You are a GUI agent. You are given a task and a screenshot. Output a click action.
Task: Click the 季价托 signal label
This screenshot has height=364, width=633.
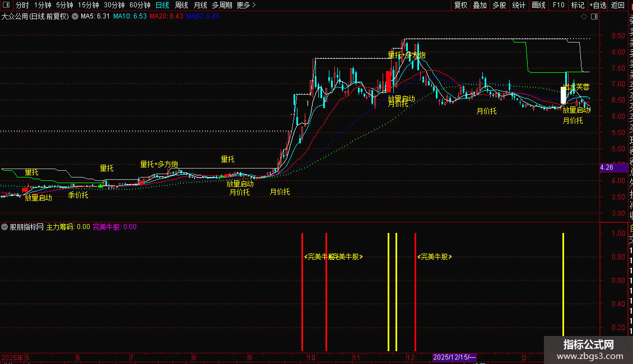click(x=78, y=195)
